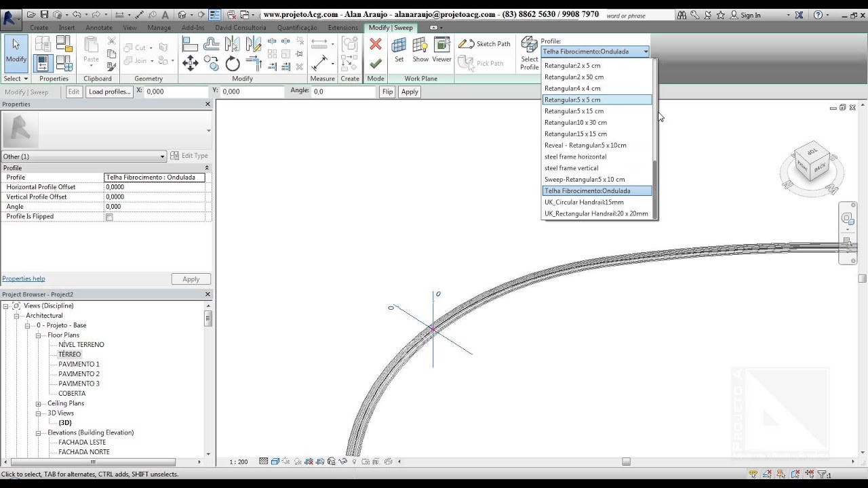Save the project from quick access toolbar

(44, 15)
